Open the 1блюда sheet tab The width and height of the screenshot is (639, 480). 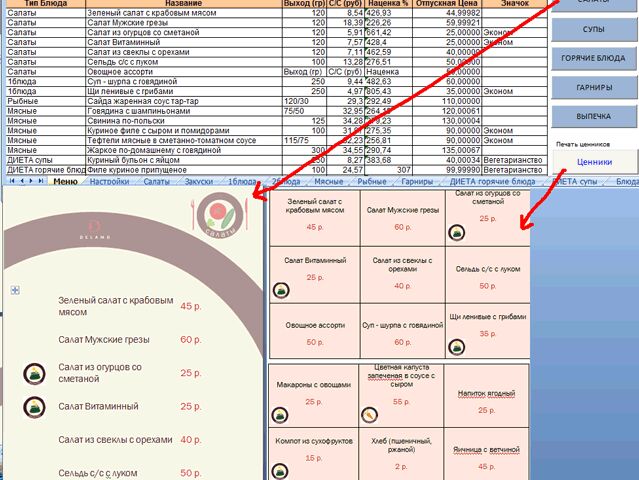(x=242, y=181)
